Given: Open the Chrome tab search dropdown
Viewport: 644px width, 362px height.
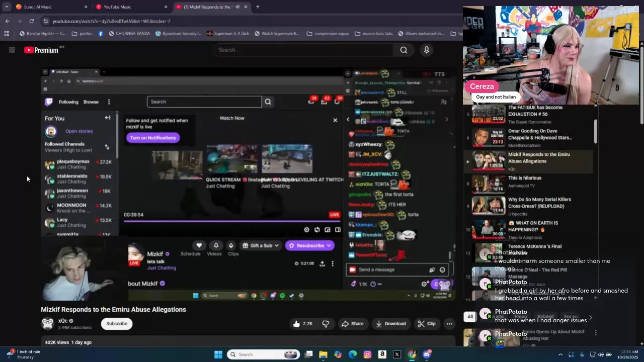Looking at the screenshot, I should (x=7, y=7).
